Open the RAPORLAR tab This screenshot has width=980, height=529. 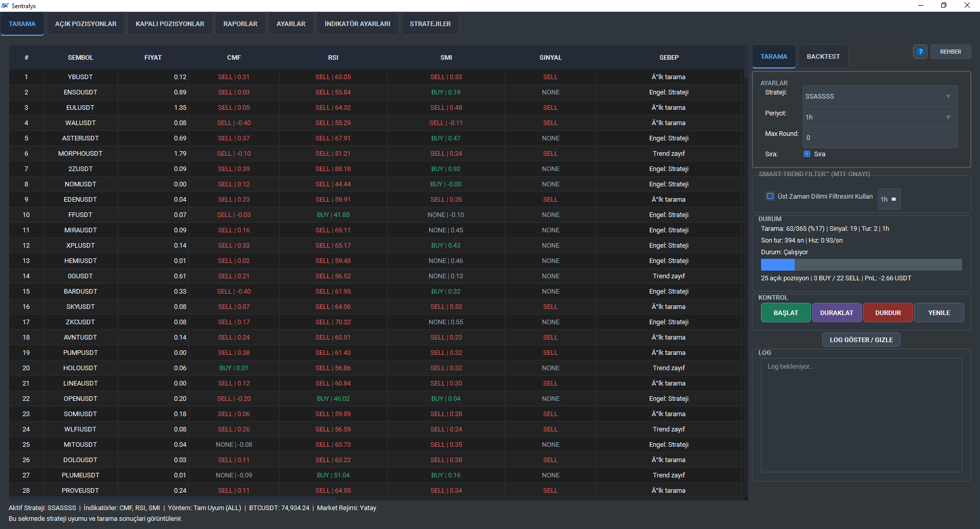(240, 24)
